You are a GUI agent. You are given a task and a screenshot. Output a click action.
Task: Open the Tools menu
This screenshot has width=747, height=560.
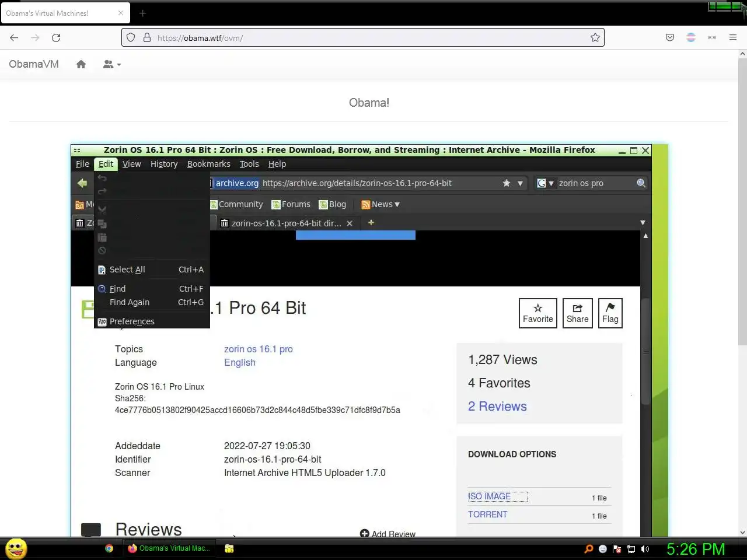[249, 164]
